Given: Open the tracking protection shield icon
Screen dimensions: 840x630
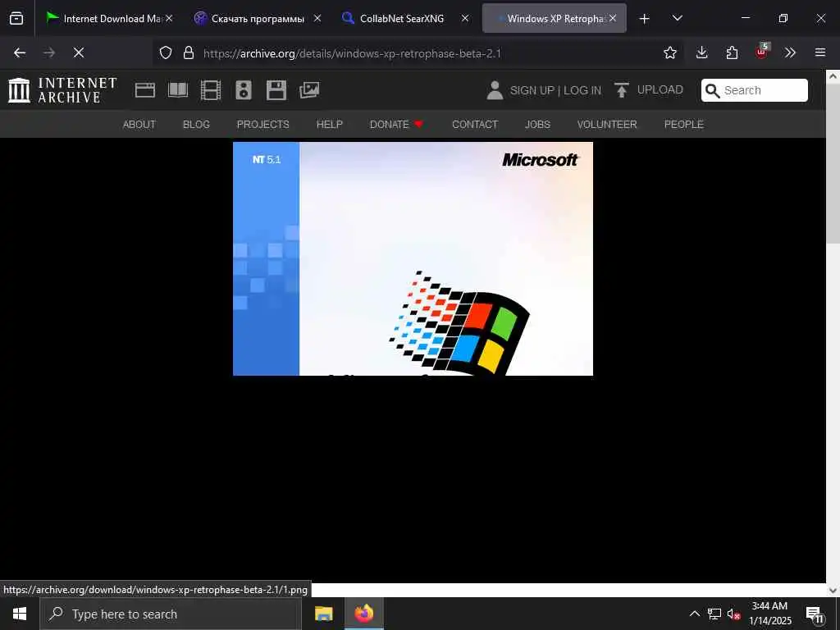Looking at the screenshot, I should coord(166,52).
